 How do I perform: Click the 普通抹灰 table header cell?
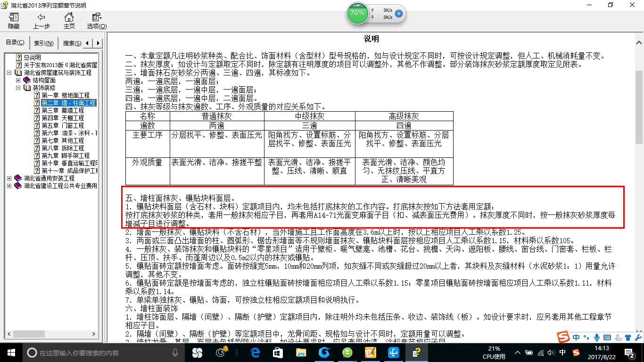pos(217,116)
